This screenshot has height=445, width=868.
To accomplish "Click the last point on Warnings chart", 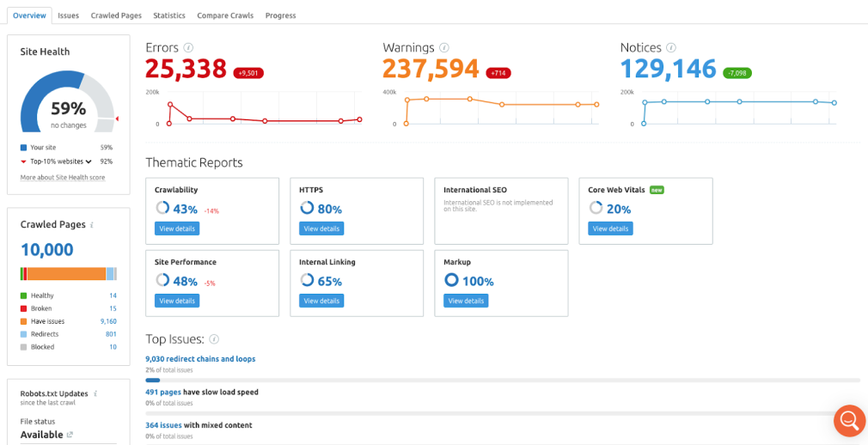I will point(596,104).
